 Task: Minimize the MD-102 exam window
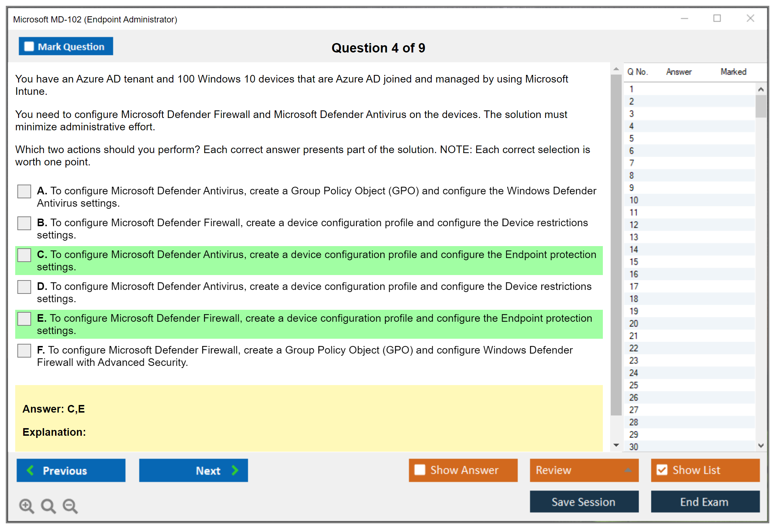pos(684,18)
